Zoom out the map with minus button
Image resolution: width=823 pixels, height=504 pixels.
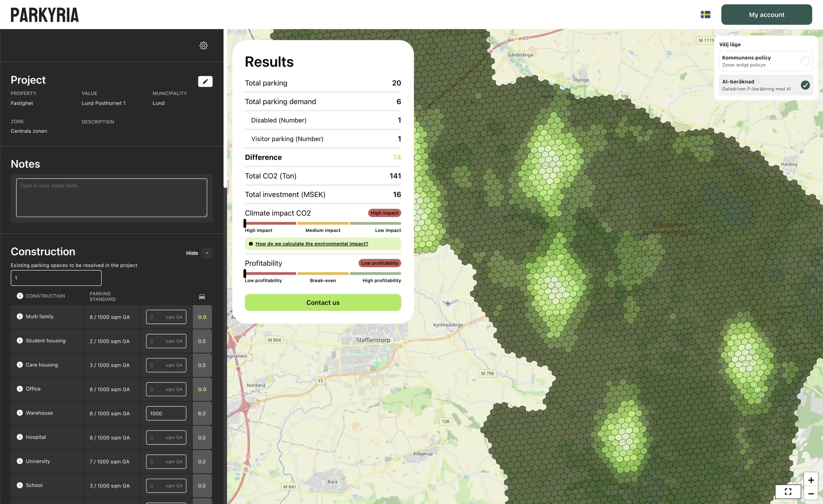coord(811,494)
